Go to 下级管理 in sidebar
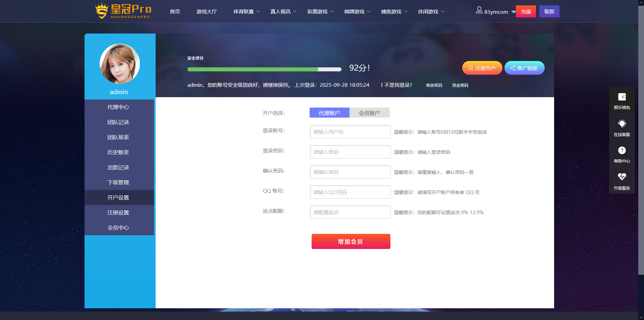This screenshot has width=644, height=320. 118,183
